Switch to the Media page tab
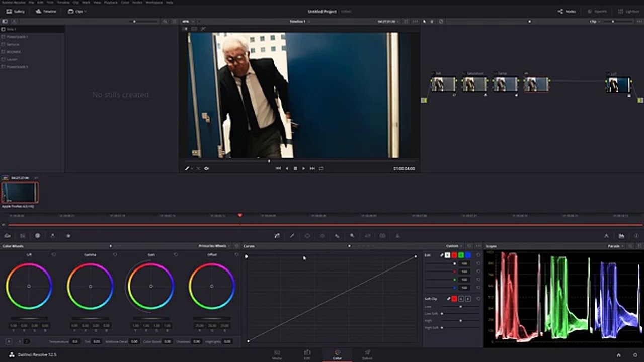Screen dimensions: 644x362 [x=277, y=354]
